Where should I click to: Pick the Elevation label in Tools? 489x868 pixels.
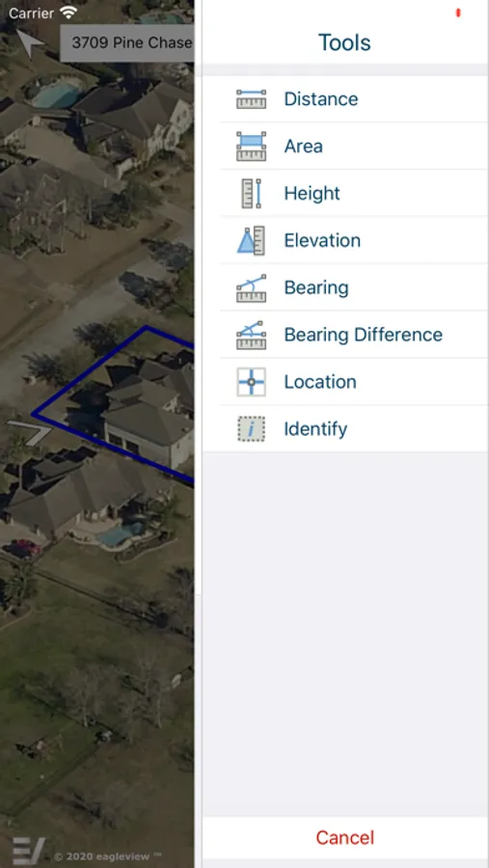(322, 240)
